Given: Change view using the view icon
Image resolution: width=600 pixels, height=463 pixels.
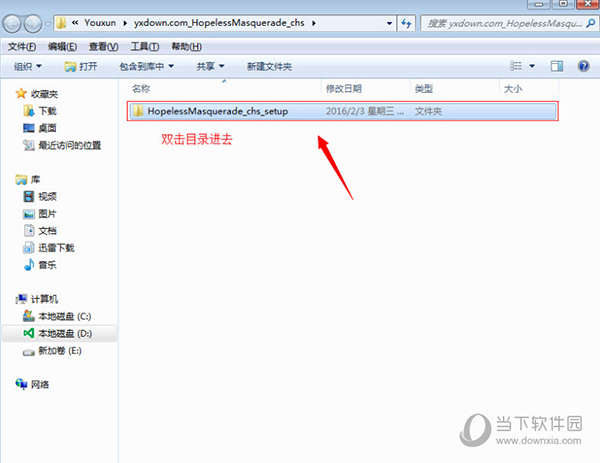Looking at the screenshot, I should click(x=516, y=66).
